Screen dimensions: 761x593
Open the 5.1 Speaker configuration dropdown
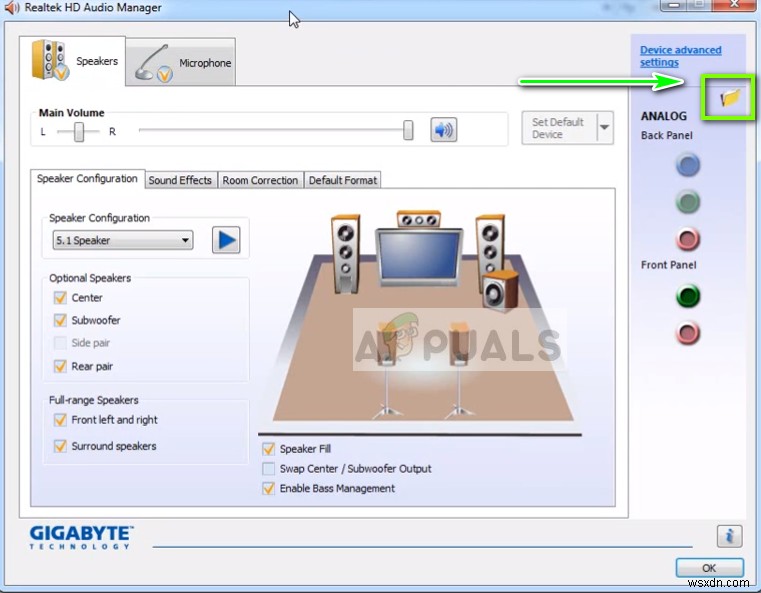pos(123,240)
